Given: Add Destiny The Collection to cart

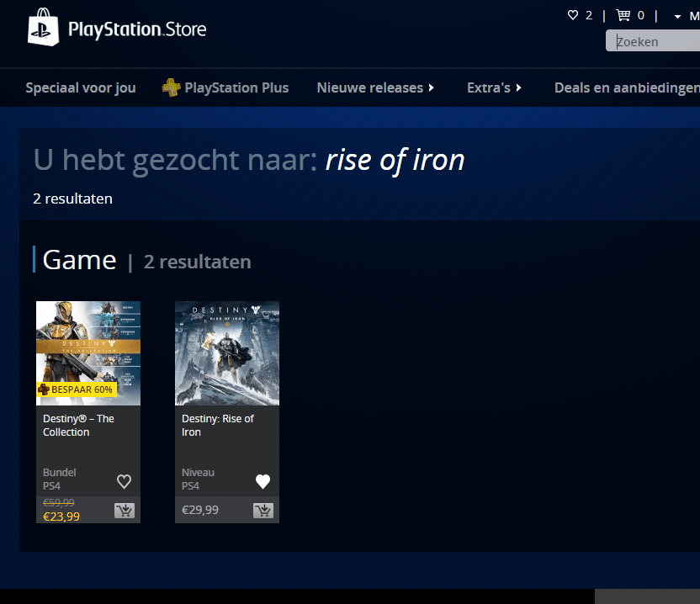Looking at the screenshot, I should 125,511.
